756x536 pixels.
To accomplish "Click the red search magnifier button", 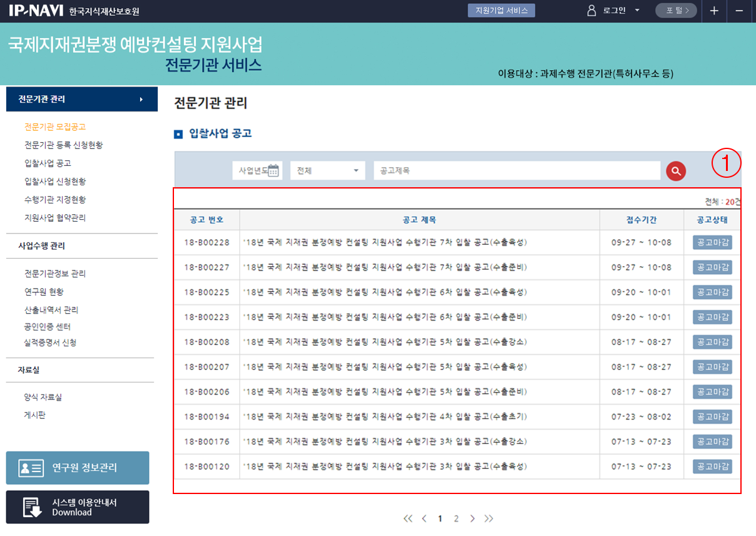I will [676, 171].
